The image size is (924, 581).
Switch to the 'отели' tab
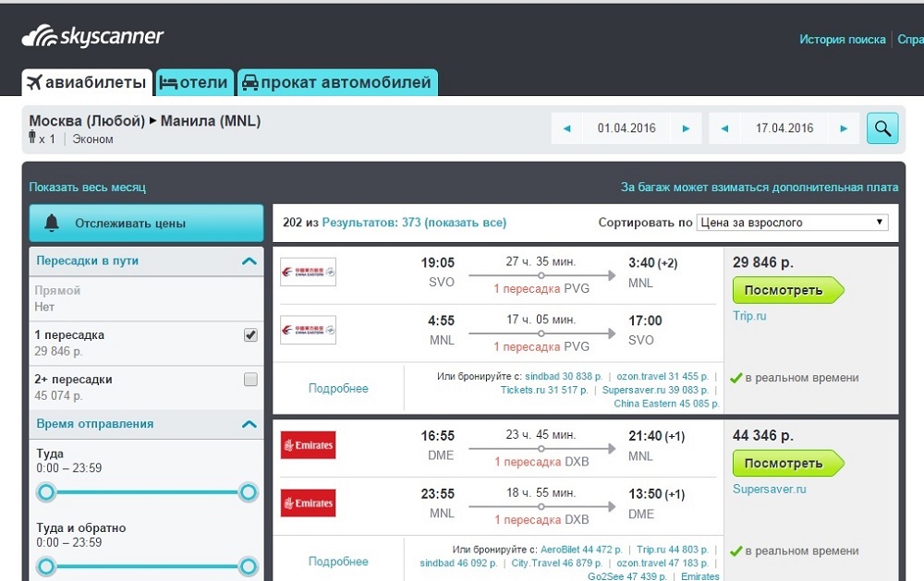pyautogui.click(x=194, y=82)
